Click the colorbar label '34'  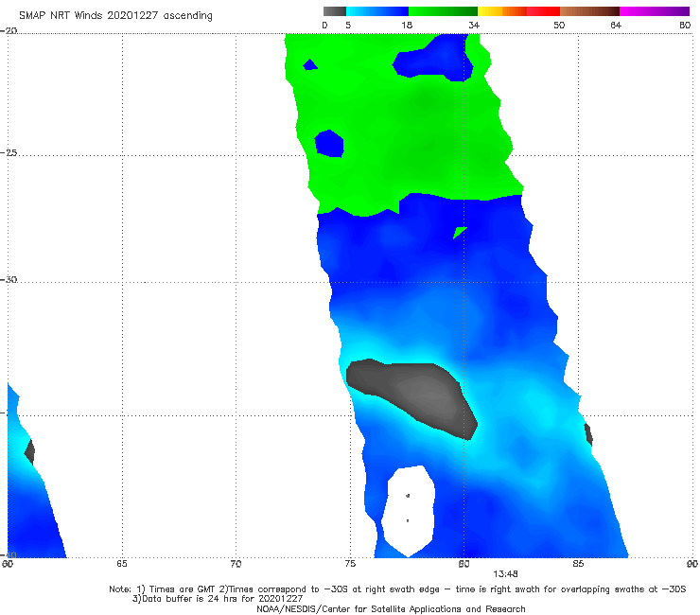474,25
